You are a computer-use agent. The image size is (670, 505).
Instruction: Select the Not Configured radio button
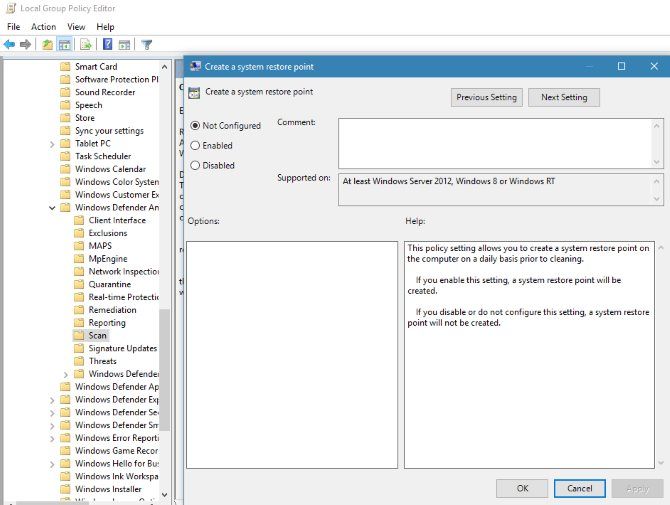[x=195, y=126]
